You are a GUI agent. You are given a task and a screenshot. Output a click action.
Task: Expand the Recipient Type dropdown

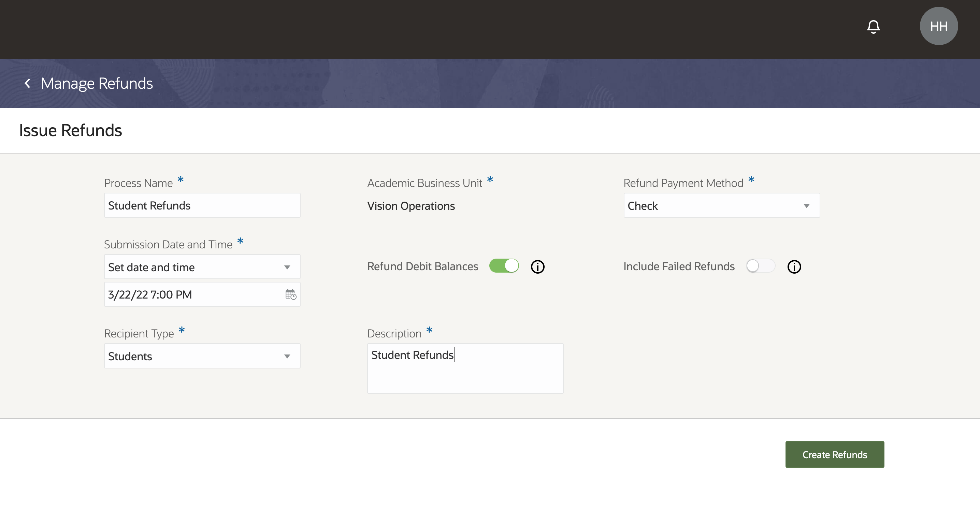202,357
